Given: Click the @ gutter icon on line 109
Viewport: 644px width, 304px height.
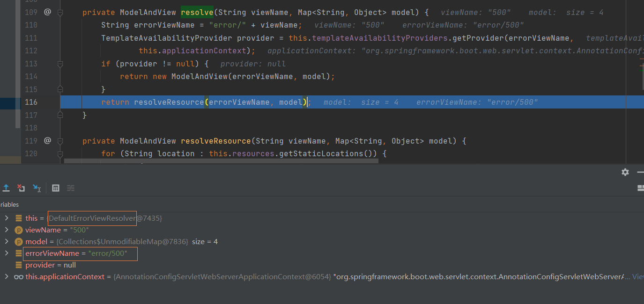Looking at the screenshot, I should (x=47, y=12).
